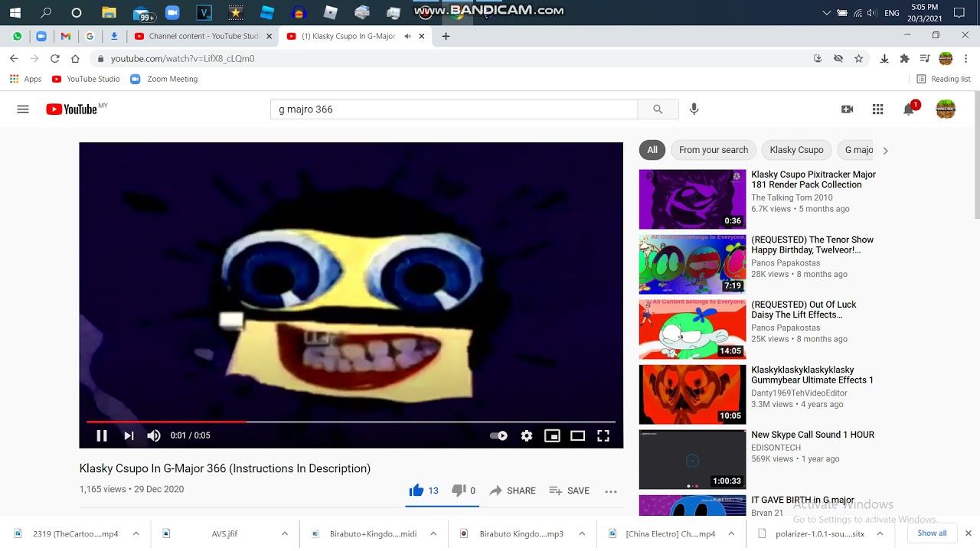Show hidden system tray icons

pyautogui.click(x=826, y=13)
